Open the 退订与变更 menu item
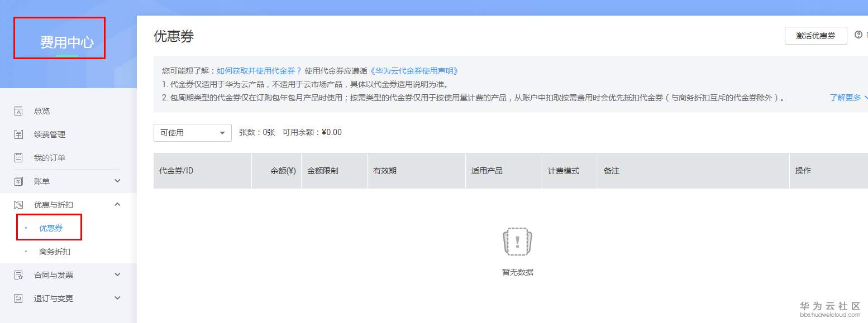 (x=54, y=298)
